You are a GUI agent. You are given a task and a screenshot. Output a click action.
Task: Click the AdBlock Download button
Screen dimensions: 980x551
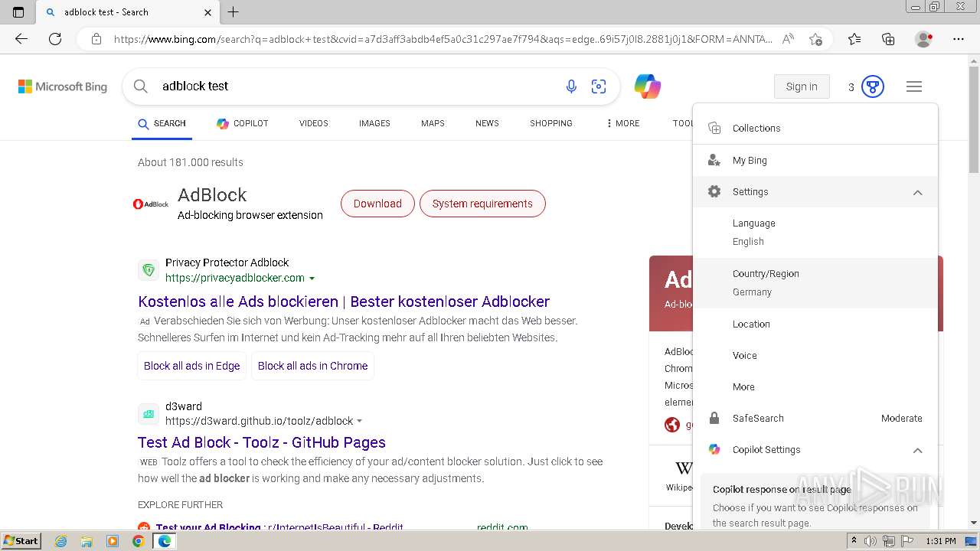377,204
